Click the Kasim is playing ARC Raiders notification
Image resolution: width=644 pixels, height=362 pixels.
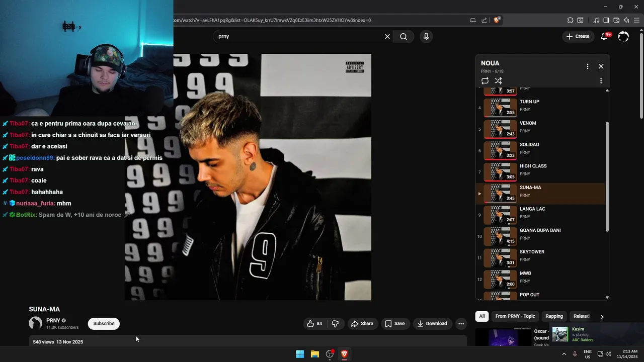tap(597, 334)
